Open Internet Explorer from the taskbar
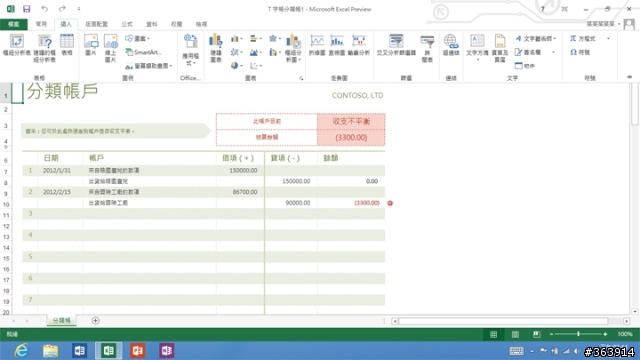The height and width of the screenshot is (360, 640). pyautogui.click(x=21, y=351)
